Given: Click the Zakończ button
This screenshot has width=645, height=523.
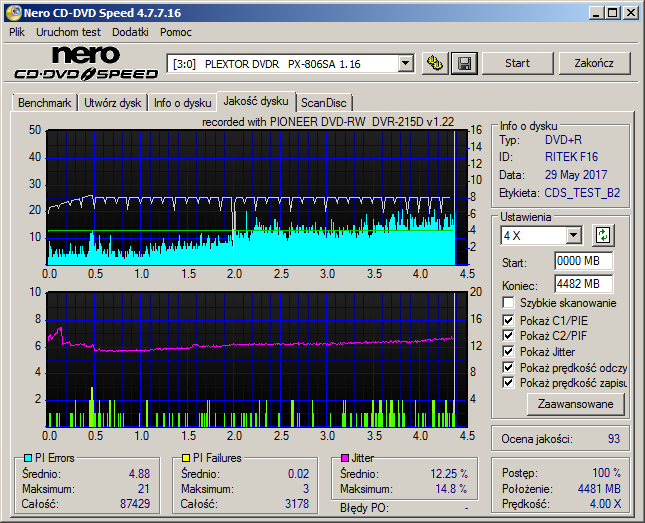Looking at the screenshot, I should pyautogui.click(x=594, y=63).
